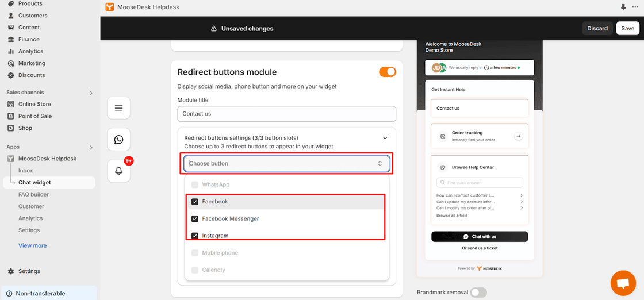The height and width of the screenshot is (300, 644).
Task: Click the Order tracking arrow icon
Action: 518,136
